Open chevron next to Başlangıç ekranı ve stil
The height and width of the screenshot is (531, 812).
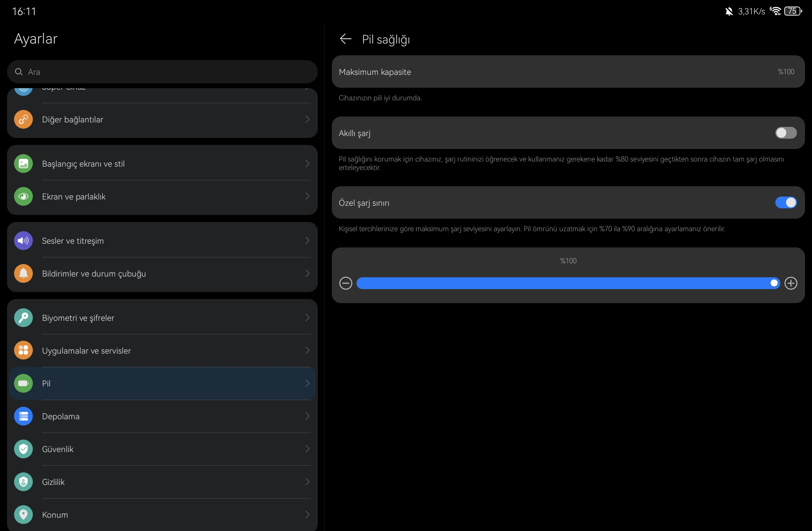coord(307,163)
